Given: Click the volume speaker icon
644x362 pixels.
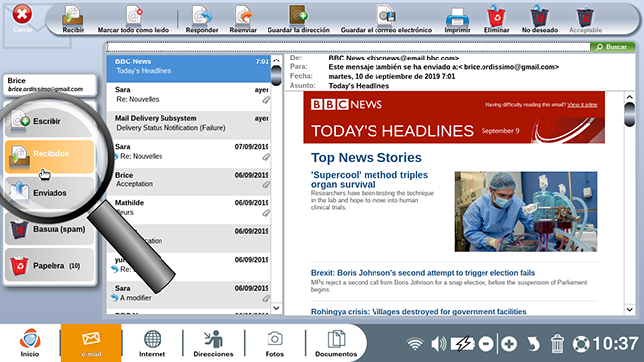Looking at the screenshot, I should point(438,344).
